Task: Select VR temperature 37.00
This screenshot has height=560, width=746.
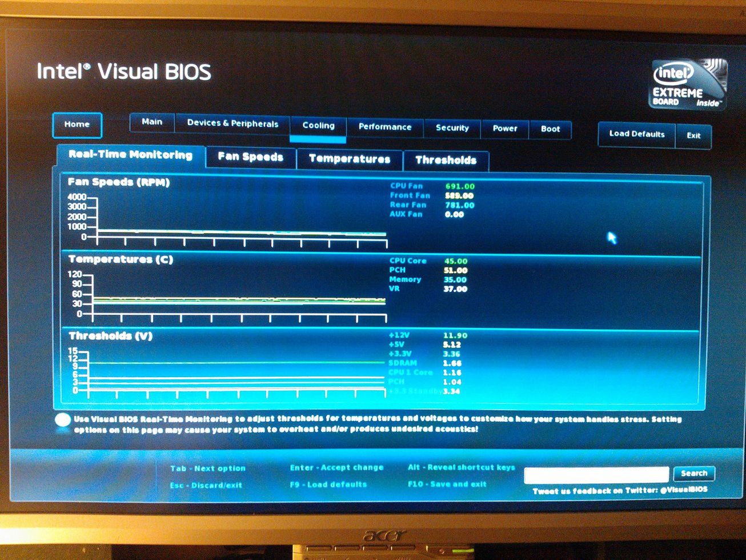Action: (x=455, y=289)
